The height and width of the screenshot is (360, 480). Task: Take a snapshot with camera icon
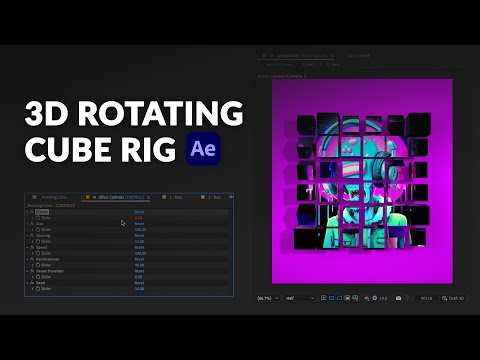click(398, 298)
